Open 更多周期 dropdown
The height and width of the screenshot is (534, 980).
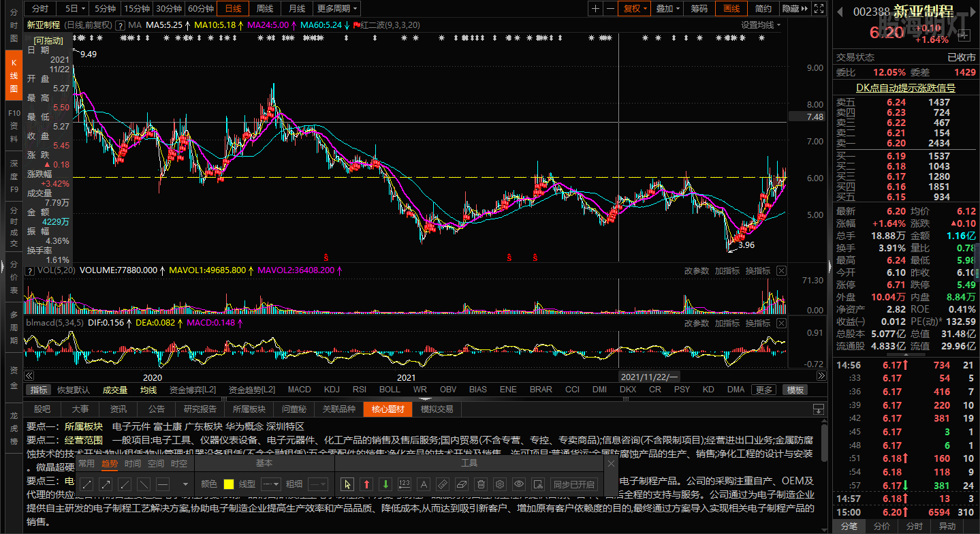[337, 8]
